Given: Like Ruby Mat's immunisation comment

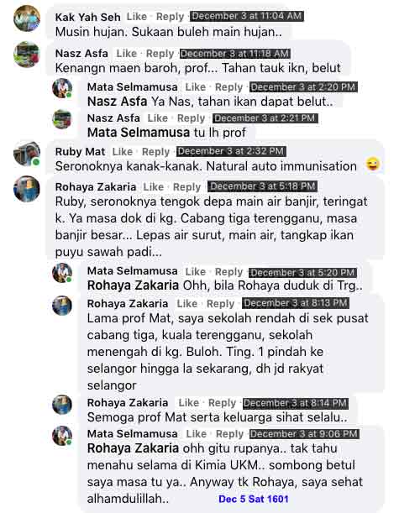Looking at the screenshot, I should click(123, 151).
